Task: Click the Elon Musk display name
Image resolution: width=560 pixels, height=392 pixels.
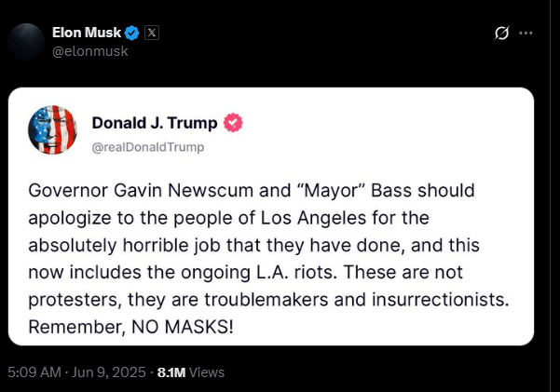Action: click(x=86, y=33)
